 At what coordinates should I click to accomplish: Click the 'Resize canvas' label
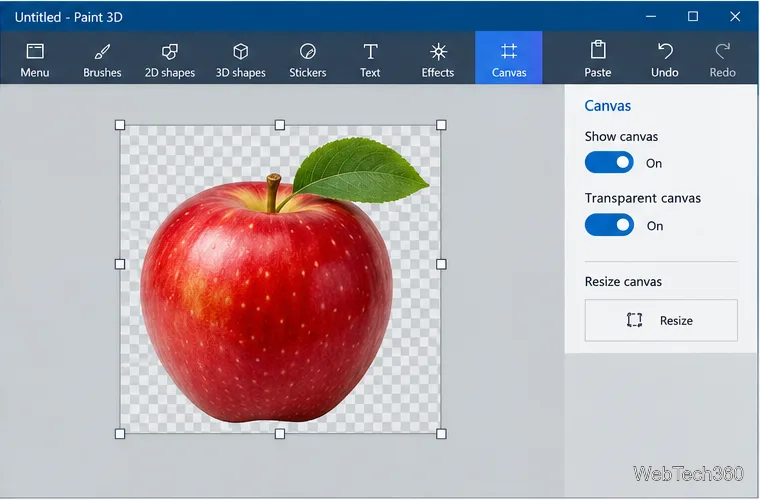(x=623, y=281)
